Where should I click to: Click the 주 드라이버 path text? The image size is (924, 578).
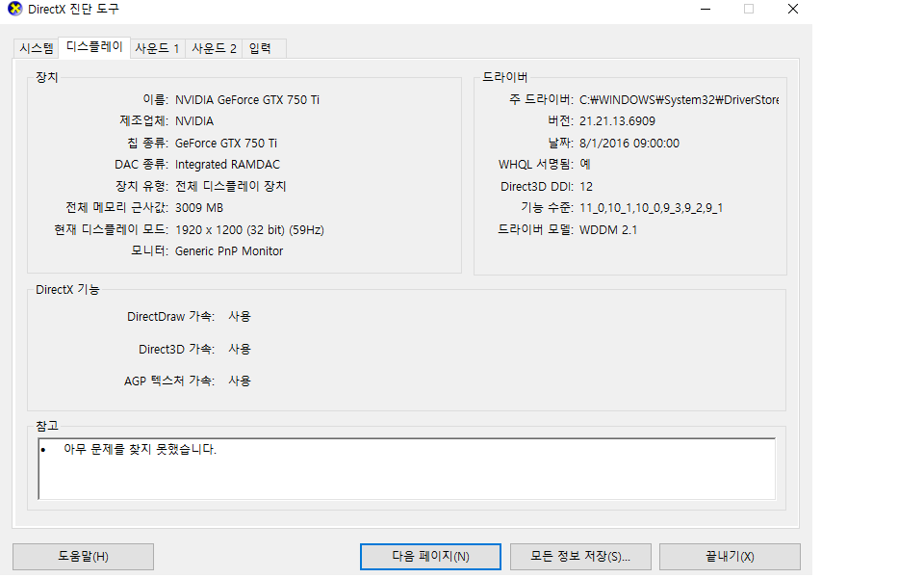point(678,99)
